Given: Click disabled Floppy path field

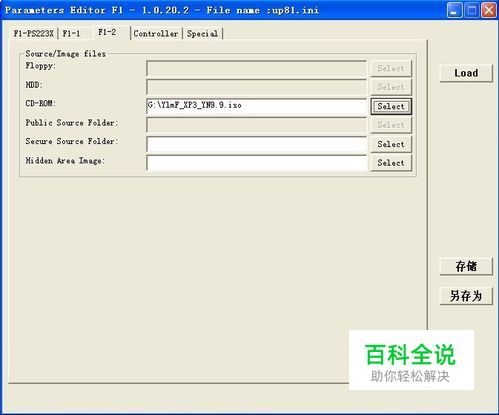Looking at the screenshot, I should tap(257, 68).
